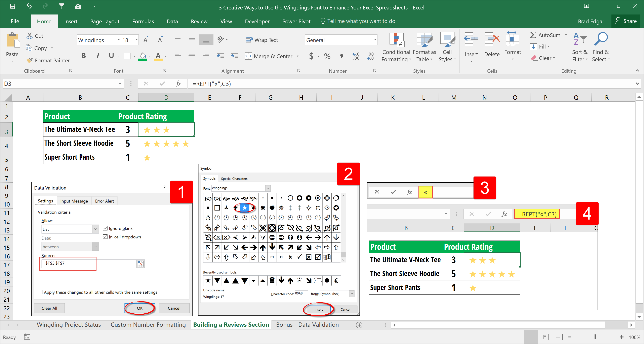Viewport: 644px width, 344px height.
Task: Open Conditional Formatting options
Action: [396, 47]
